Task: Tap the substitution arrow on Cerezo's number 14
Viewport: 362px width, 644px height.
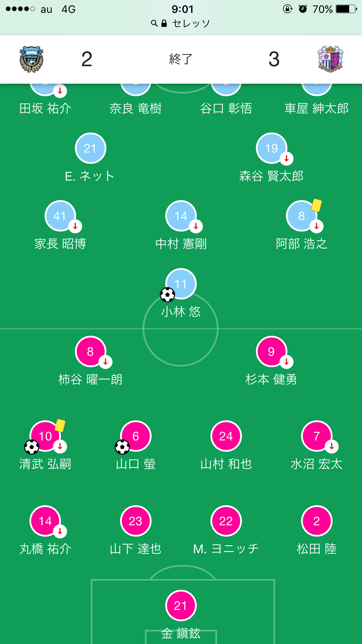Action: pyautogui.click(x=60, y=531)
